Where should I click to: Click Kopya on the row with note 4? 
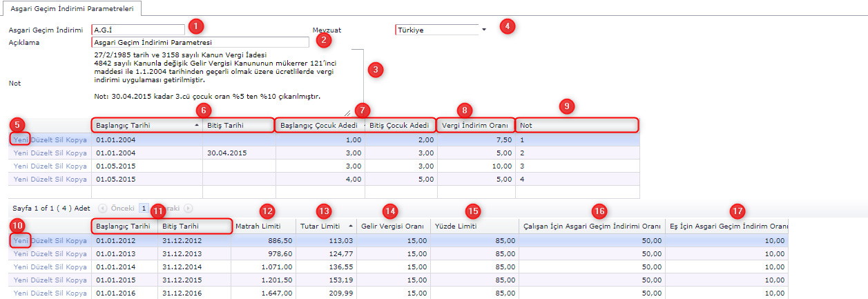[x=77, y=179]
